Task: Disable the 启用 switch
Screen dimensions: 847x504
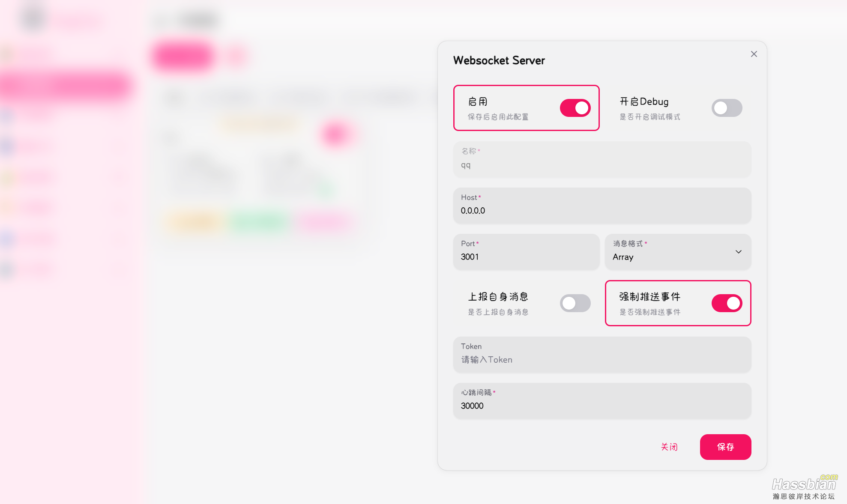Action: pyautogui.click(x=575, y=108)
